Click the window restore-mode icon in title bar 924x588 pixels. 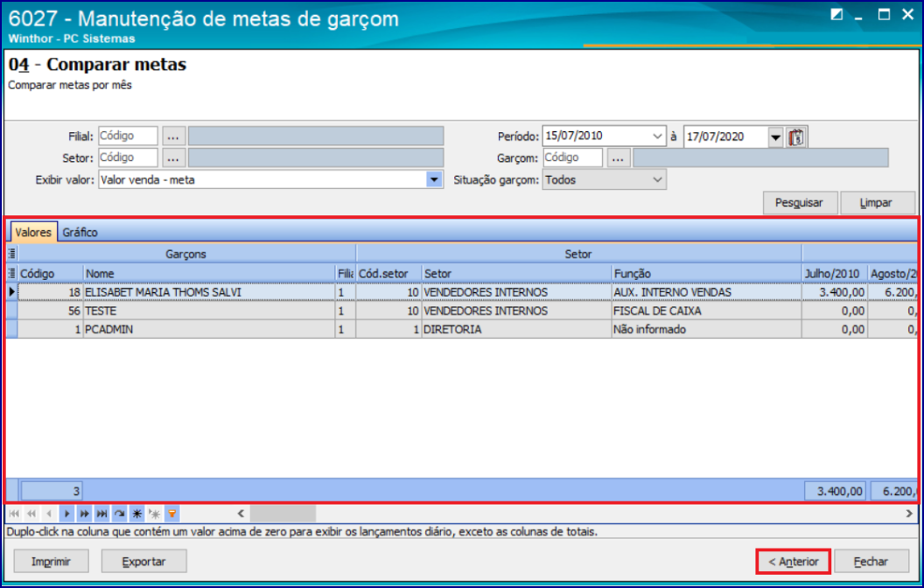[x=836, y=14]
